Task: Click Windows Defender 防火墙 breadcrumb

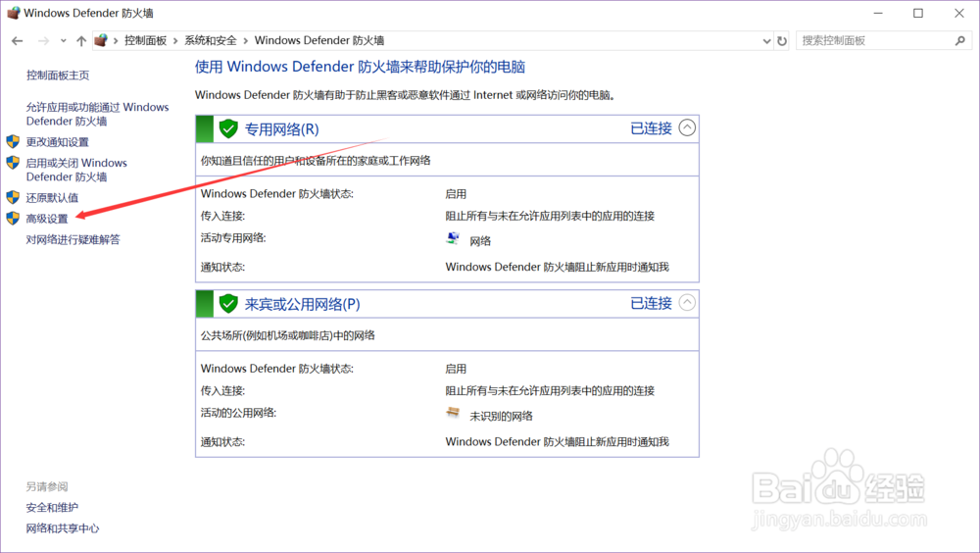Action: [319, 40]
